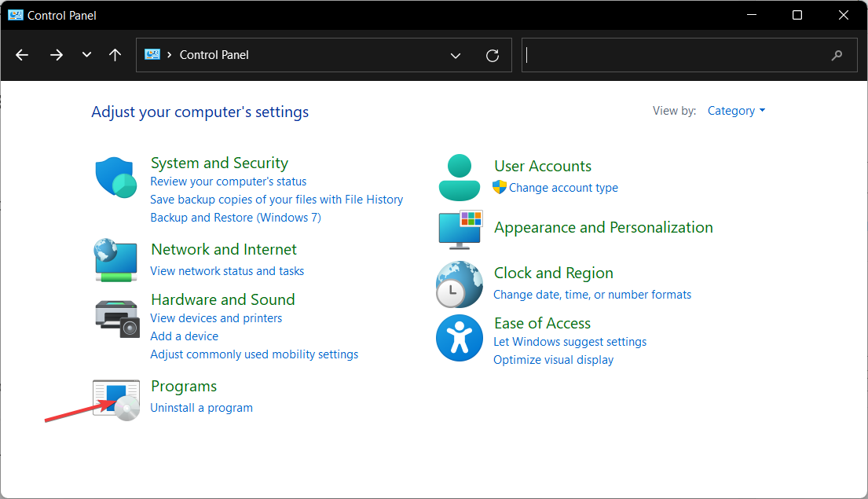Click the User Accounts person icon
Image resolution: width=868 pixels, height=499 pixels.
coord(459,178)
